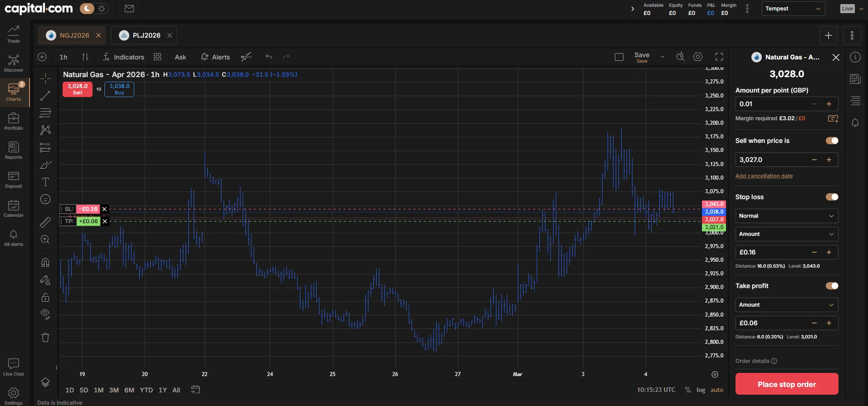
Task: Open indicator templates grid
Action: [157, 57]
